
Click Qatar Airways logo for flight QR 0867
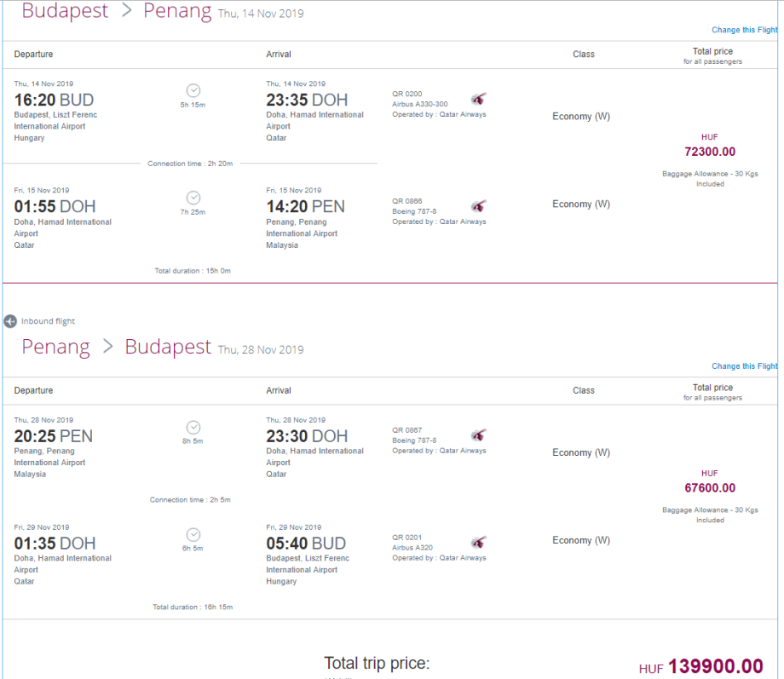pyautogui.click(x=478, y=435)
